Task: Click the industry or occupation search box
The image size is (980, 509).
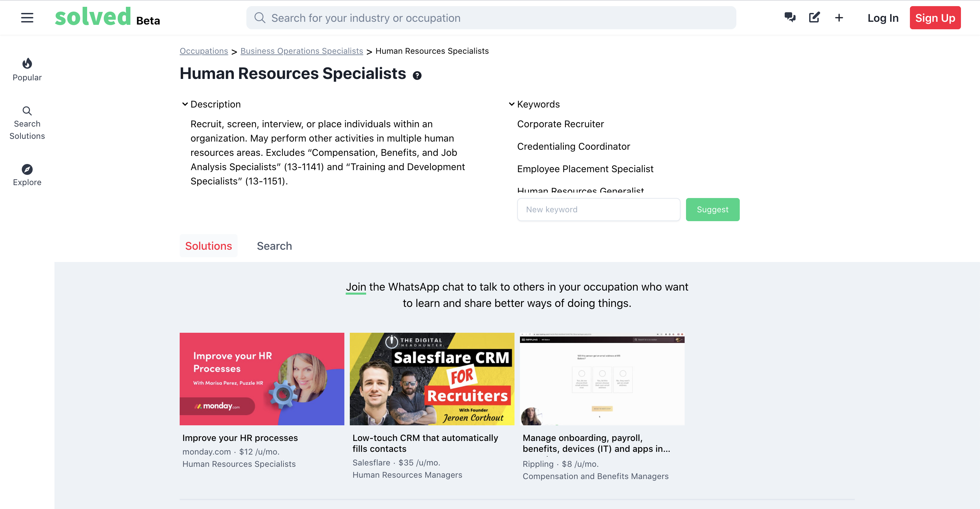Action: point(491,18)
